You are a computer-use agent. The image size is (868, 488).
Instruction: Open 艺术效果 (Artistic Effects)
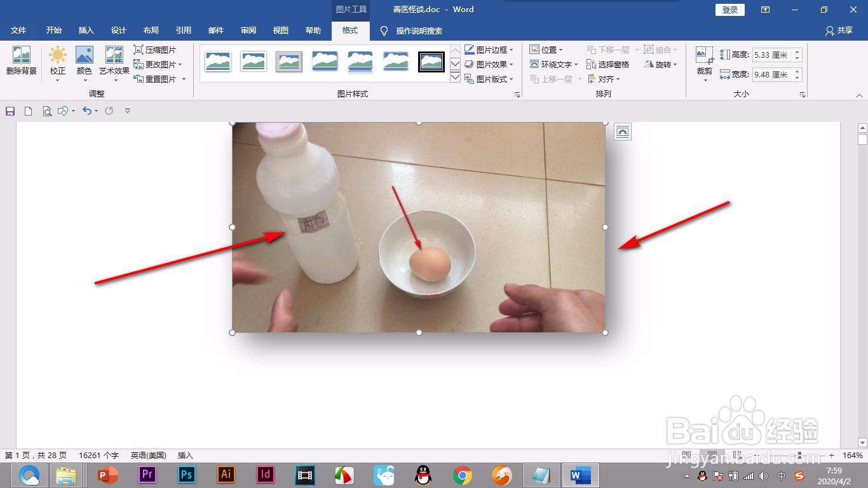point(114,63)
